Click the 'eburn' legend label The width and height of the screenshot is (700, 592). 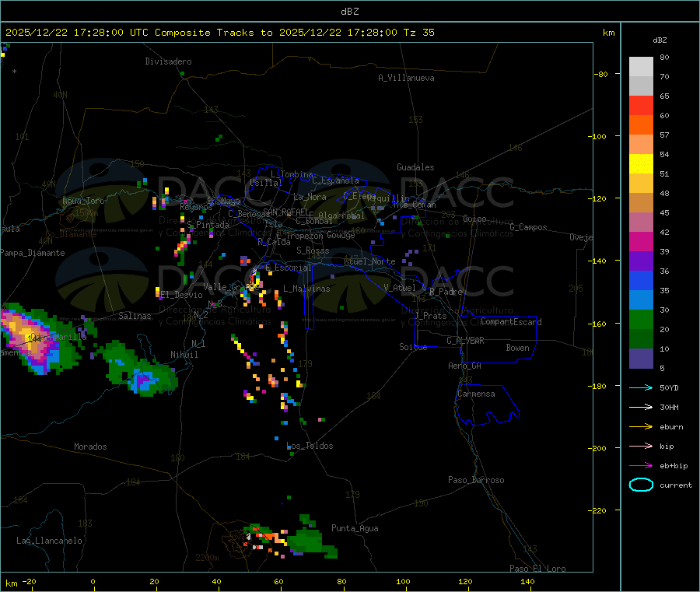click(671, 427)
